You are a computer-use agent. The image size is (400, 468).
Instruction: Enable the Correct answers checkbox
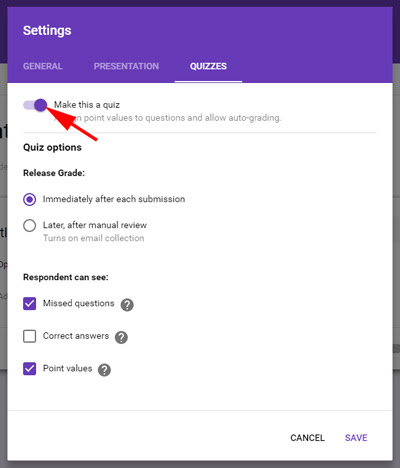click(30, 336)
